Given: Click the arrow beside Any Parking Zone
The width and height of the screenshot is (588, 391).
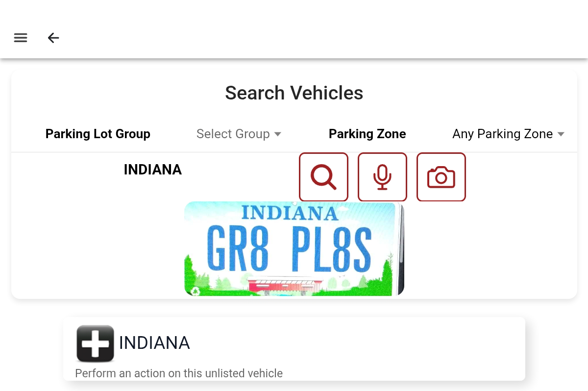Looking at the screenshot, I should [561, 134].
